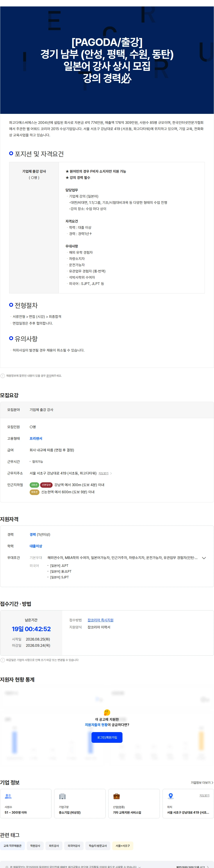Click the [일본어] 新JLPT item
The width and height of the screenshot is (214, 868).
(61, 571)
